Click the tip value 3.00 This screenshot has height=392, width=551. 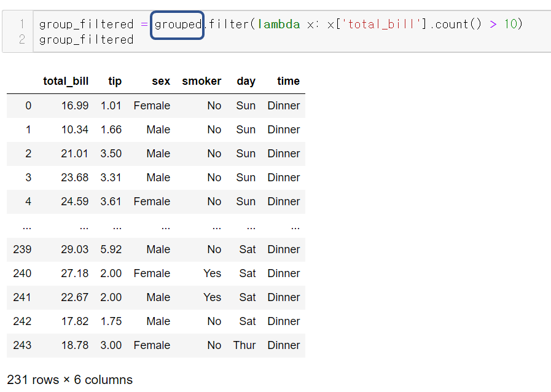click(x=111, y=345)
